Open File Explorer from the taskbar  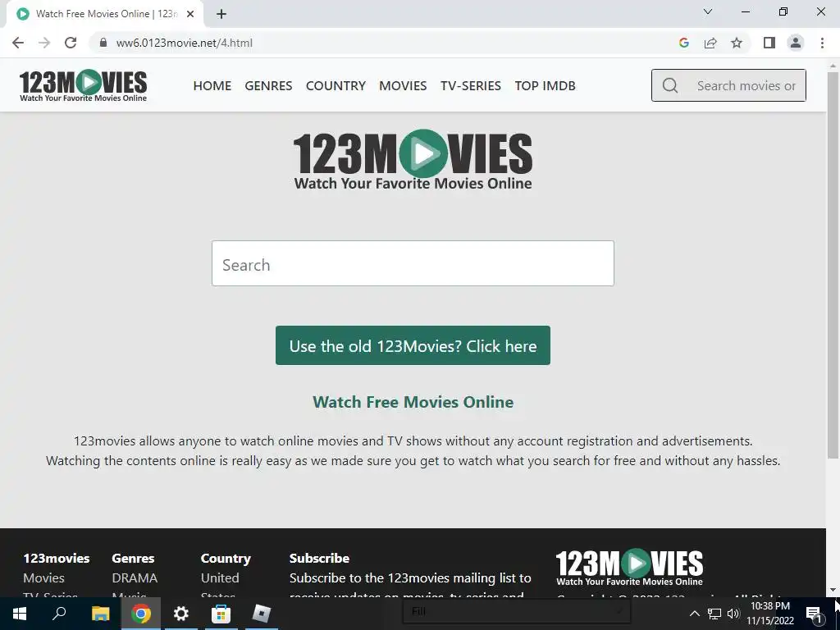coord(100,614)
